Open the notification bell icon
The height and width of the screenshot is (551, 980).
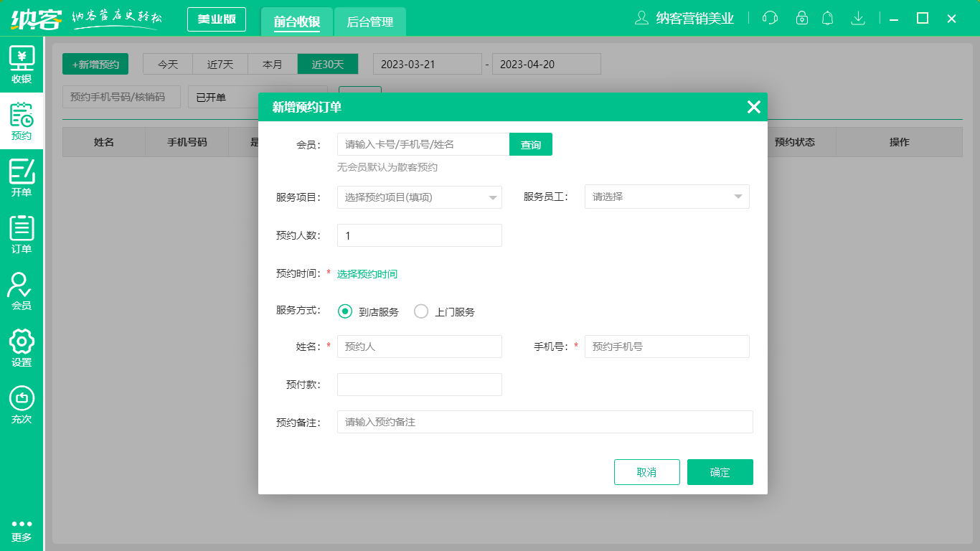click(827, 18)
